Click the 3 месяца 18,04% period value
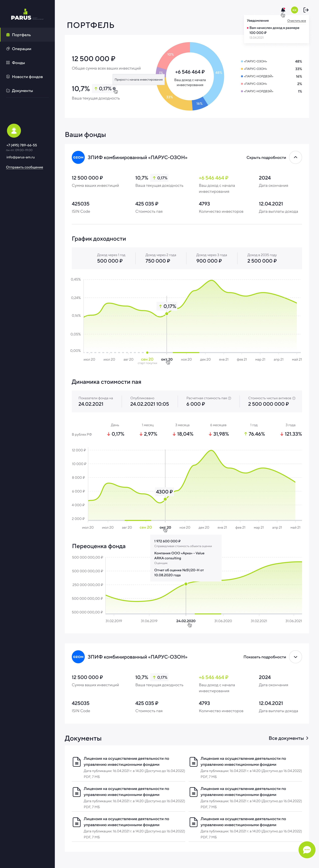319x868 pixels. (183, 434)
